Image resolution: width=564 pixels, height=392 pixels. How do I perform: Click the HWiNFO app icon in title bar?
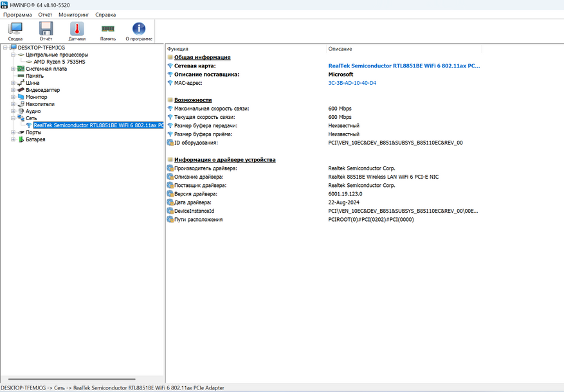click(4, 5)
